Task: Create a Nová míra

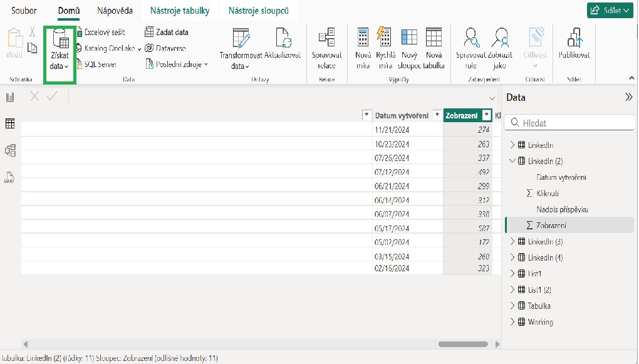Action: (x=363, y=48)
